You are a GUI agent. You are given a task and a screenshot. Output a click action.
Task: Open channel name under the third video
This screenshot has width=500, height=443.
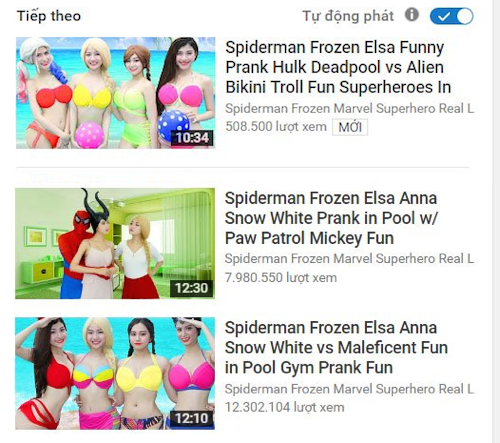click(349, 389)
